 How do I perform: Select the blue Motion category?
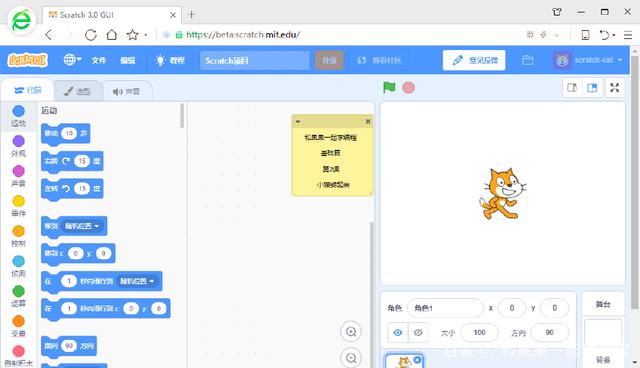click(18, 116)
